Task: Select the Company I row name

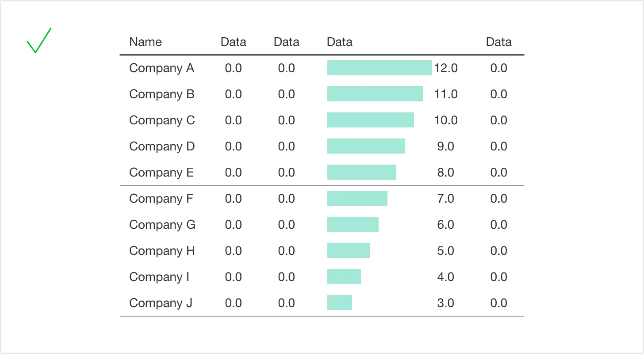Action: click(159, 277)
